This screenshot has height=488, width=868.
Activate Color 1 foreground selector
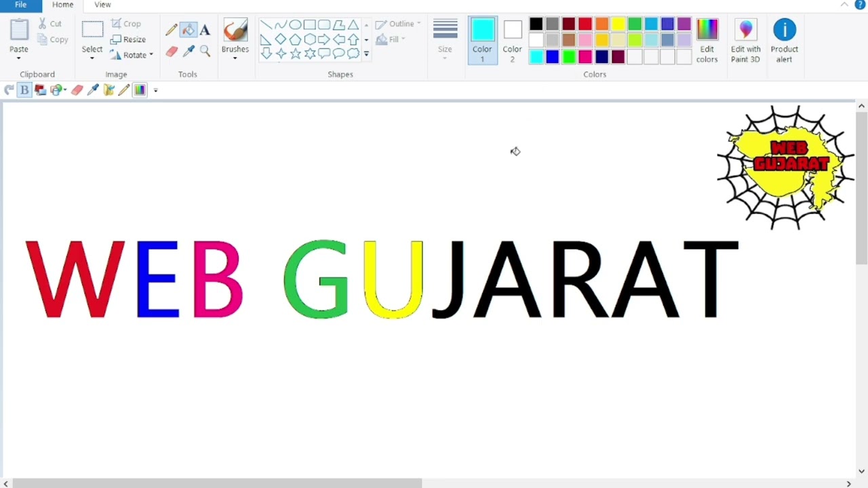[x=482, y=41]
